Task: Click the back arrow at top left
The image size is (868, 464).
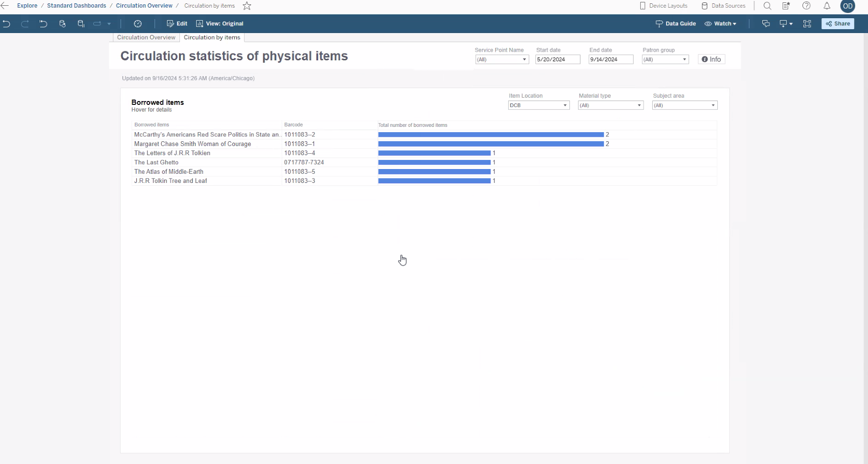Action: 5,6
